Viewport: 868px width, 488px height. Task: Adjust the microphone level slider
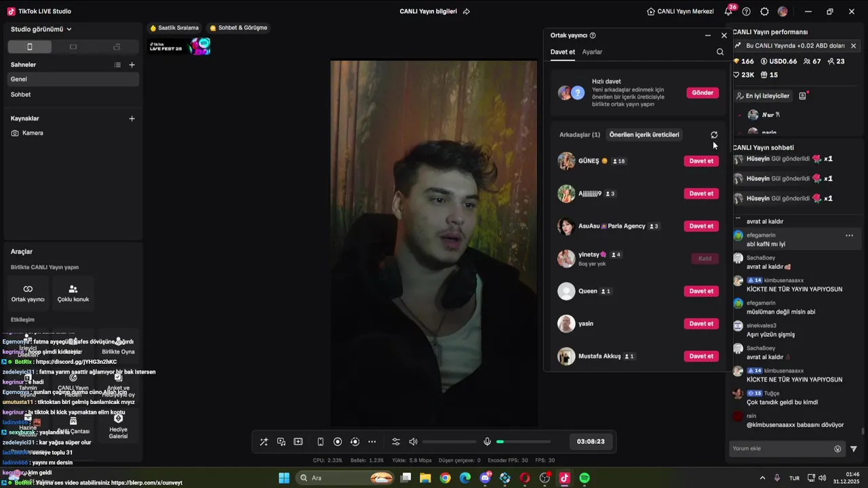point(523,442)
